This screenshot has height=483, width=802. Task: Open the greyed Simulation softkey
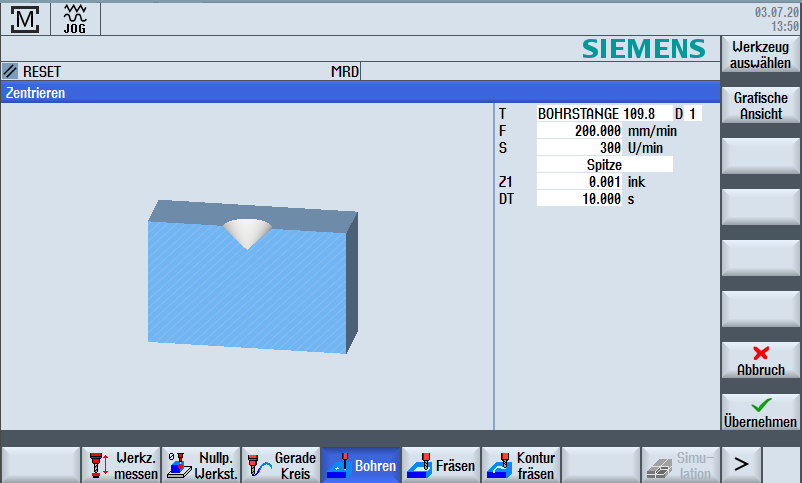click(681, 465)
